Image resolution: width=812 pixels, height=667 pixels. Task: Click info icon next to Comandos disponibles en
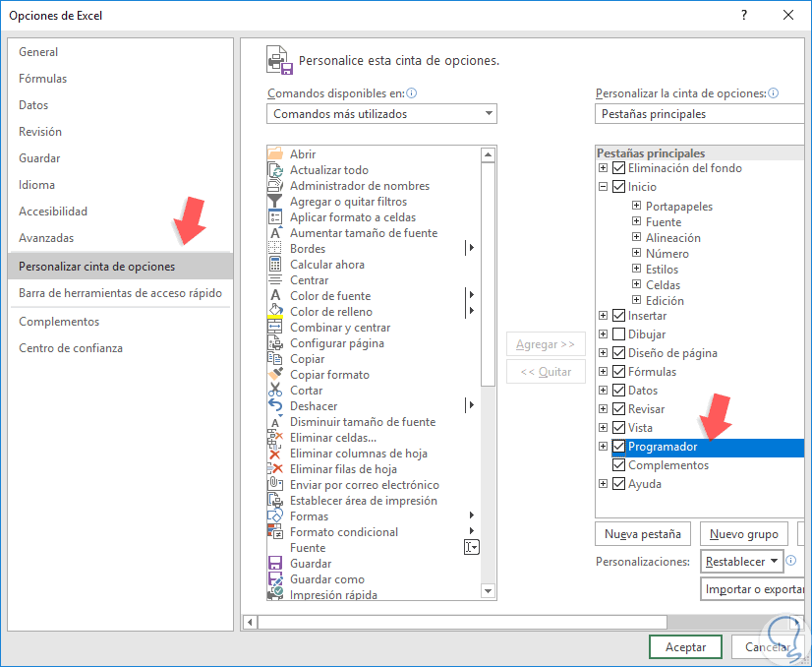click(x=412, y=93)
